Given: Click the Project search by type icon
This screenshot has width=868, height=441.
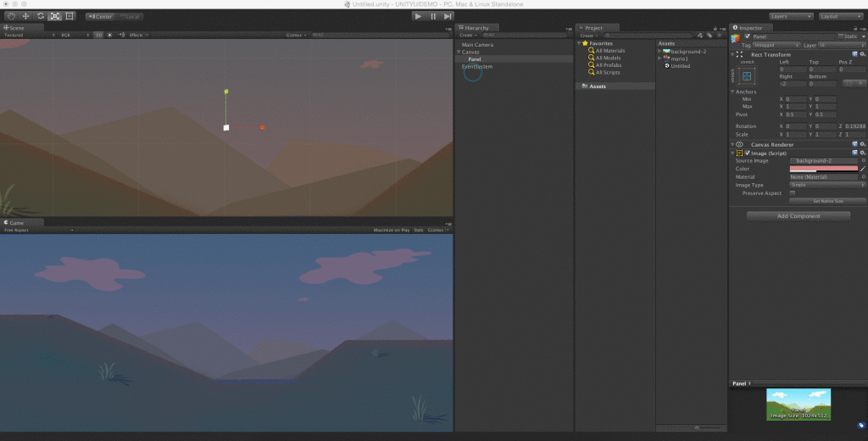Looking at the screenshot, I should pos(700,35).
